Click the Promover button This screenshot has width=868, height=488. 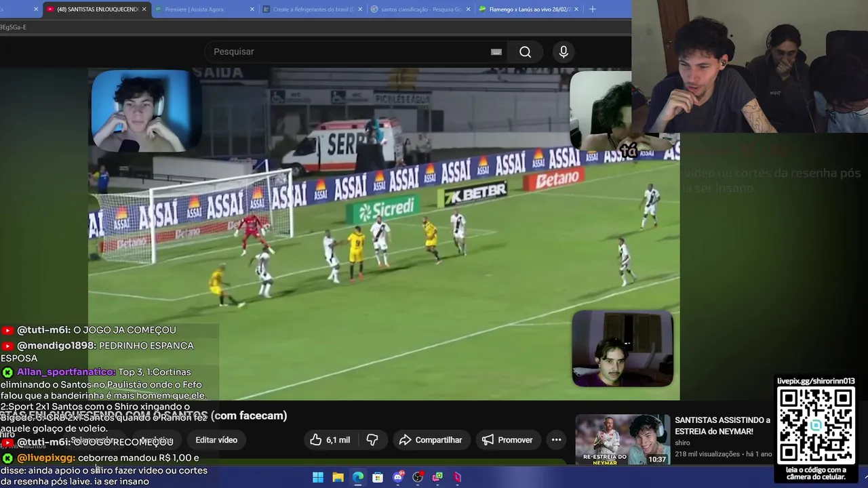(507, 440)
